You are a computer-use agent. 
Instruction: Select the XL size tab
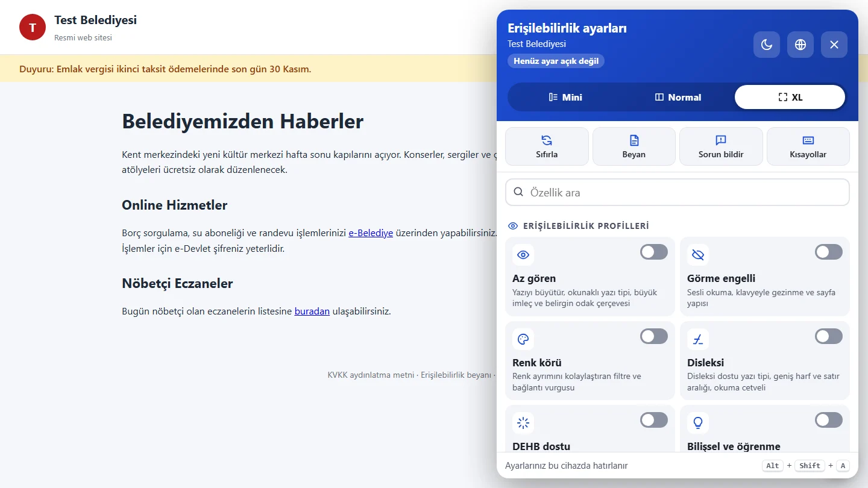point(790,97)
